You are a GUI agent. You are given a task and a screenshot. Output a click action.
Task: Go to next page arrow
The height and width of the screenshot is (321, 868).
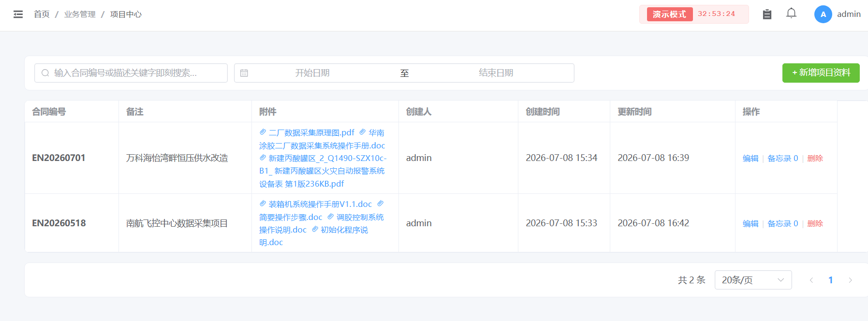click(850, 280)
